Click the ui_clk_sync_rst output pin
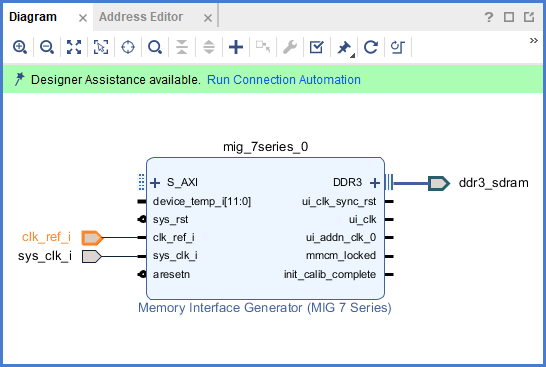The width and height of the screenshot is (546, 367). point(339,201)
